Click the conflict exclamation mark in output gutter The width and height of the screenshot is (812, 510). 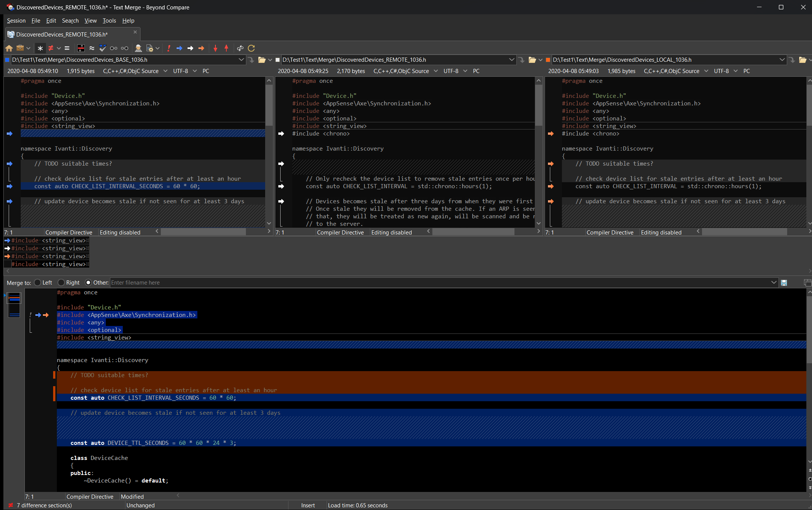pos(31,315)
